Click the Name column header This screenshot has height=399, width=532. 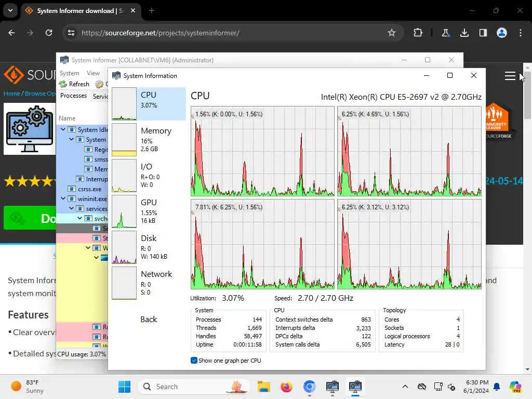click(x=67, y=118)
